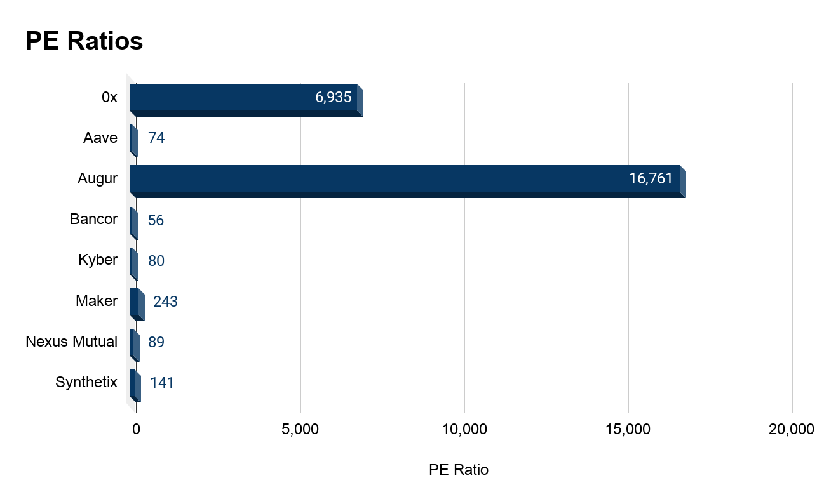This screenshot has width=817, height=504.
Task: Click the PE Ratio axis title
Action: click(x=459, y=470)
